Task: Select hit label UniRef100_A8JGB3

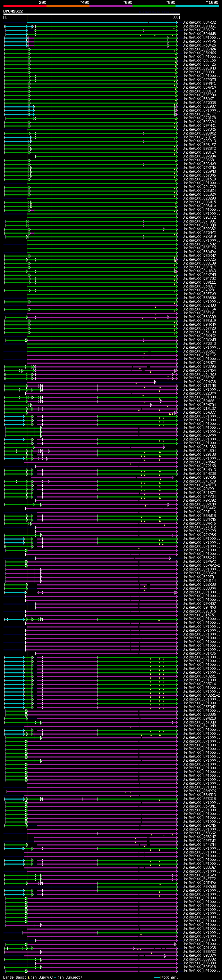Action: [x=199, y=447]
